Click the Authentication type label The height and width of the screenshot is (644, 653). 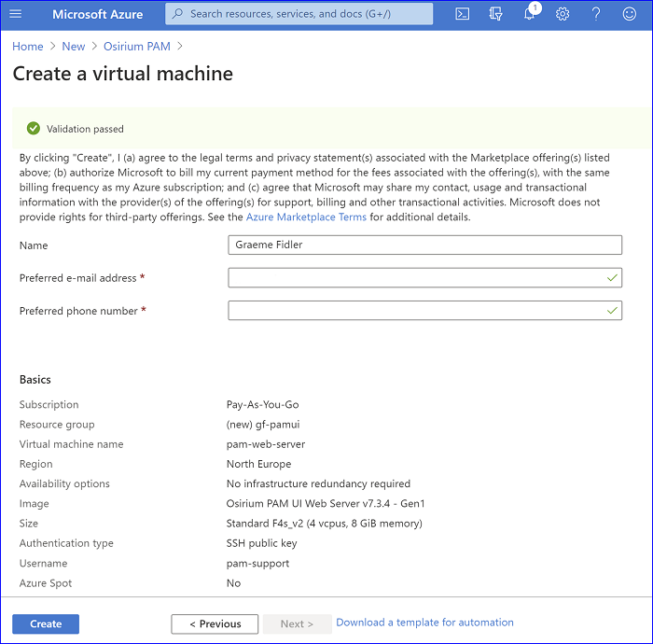click(x=66, y=543)
